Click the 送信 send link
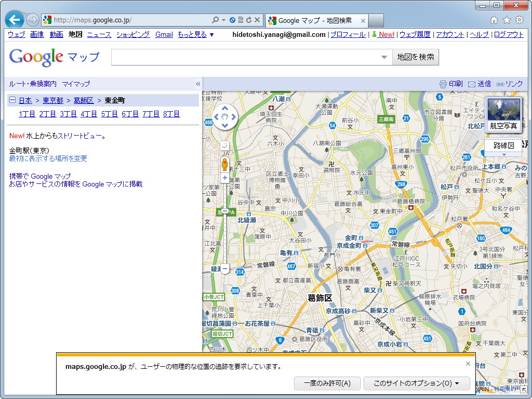Viewport: 532px width, 399px height. [x=480, y=84]
